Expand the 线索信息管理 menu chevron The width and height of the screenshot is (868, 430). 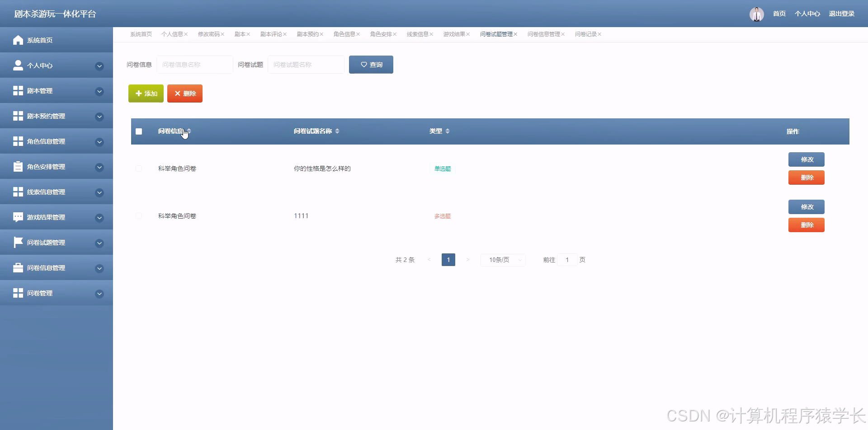pos(99,193)
